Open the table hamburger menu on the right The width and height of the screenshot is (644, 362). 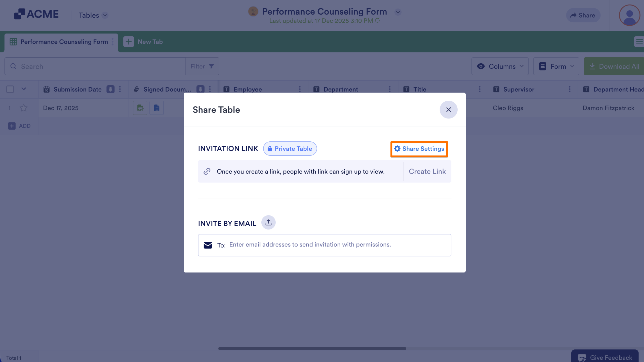(638, 42)
